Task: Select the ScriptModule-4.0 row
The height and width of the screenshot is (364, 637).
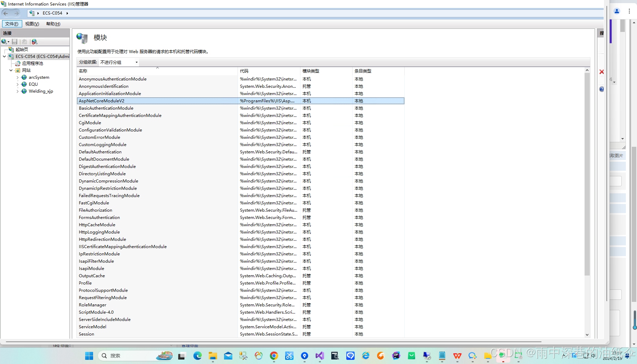Action: [x=240, y=312]
